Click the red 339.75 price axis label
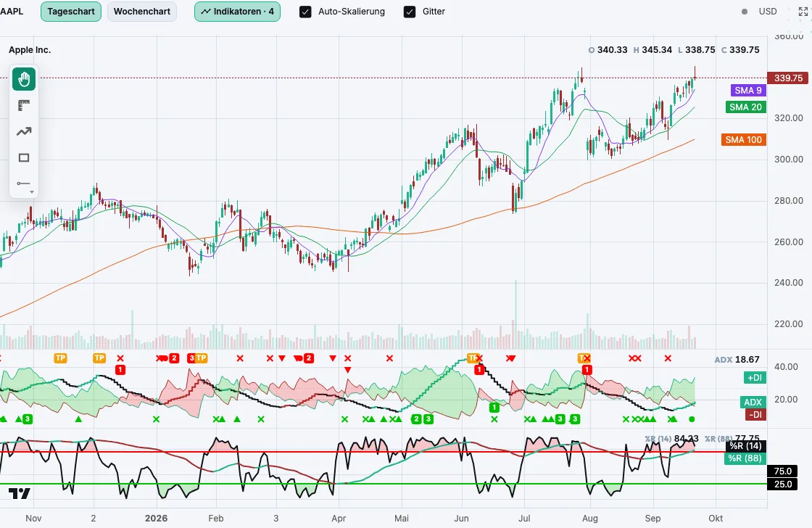The image size is (812, 528). 788,78
